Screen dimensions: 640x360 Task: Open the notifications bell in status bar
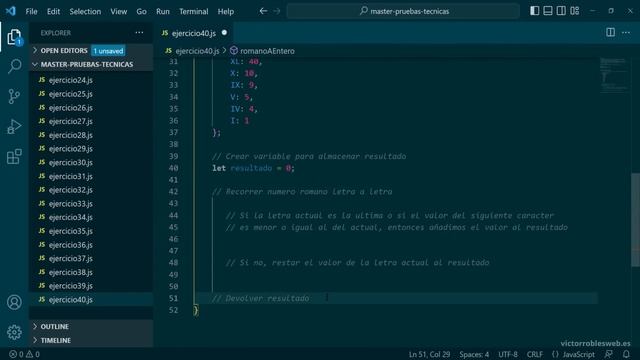[x=626, y=354]
